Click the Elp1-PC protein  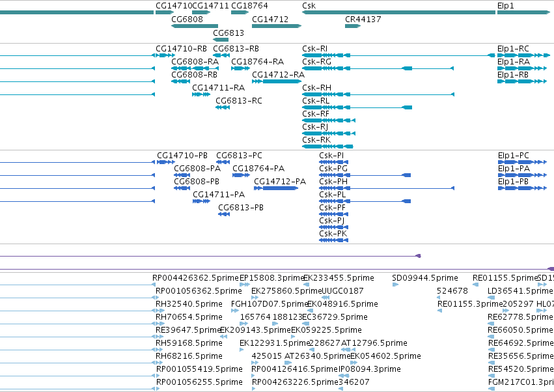522,162
